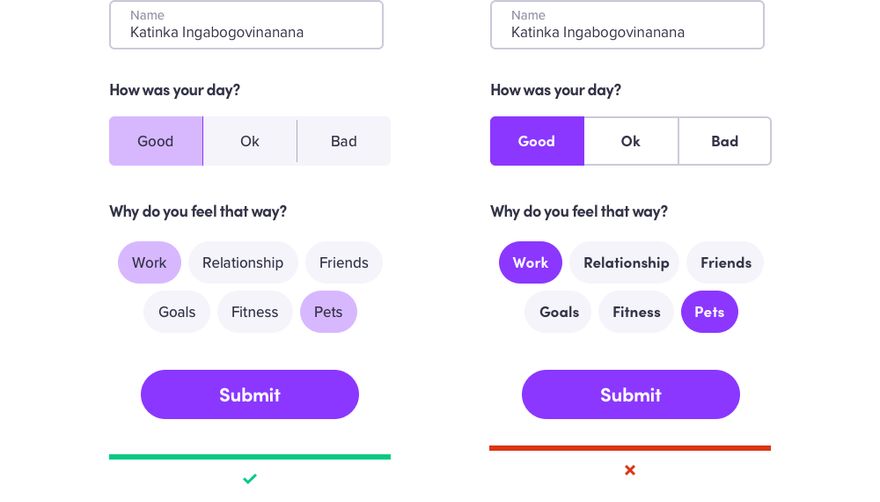
Task: Click the green checkmark icon below left form
Action: 250,479
